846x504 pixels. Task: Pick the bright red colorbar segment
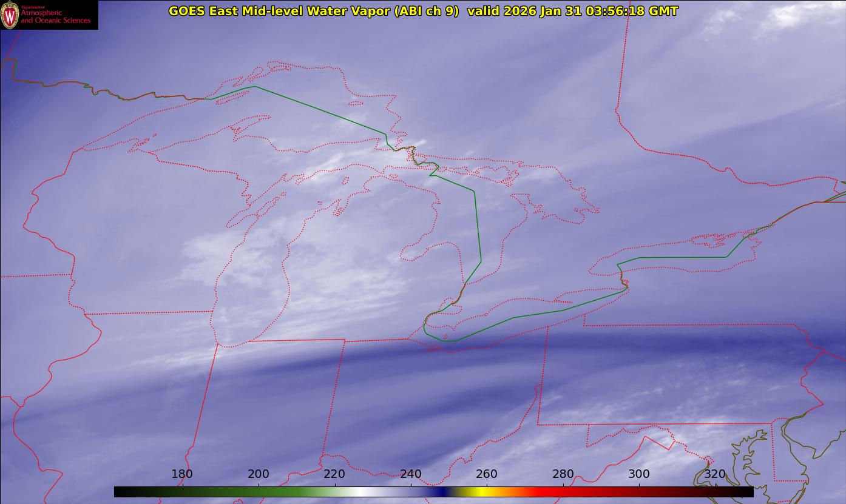click(x=546, y=492)
